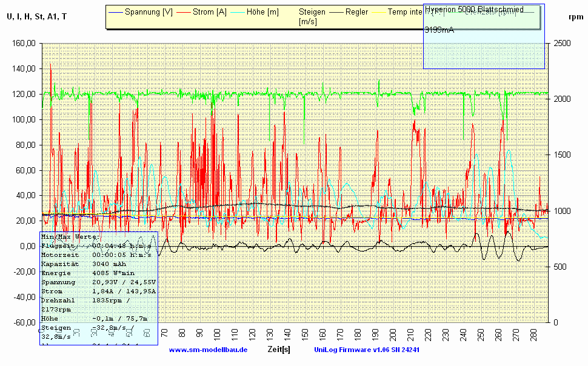Click the 160,00 tick on left axis

tap(23, 43)
